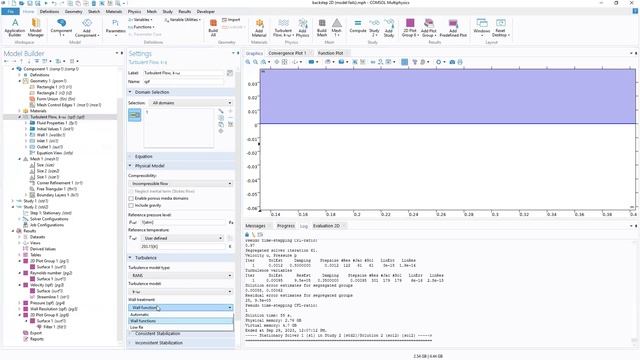640x360 pixels.
Task: Enable porous media domains checkbox
Action: 131,198
